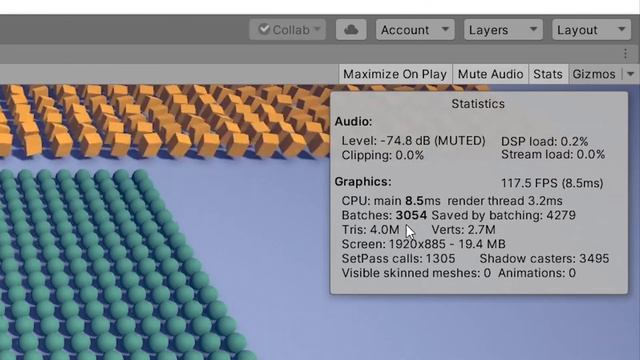The image size is (640, 360).
Task: Toggle Maximize On Play
Action: [395, 74]
